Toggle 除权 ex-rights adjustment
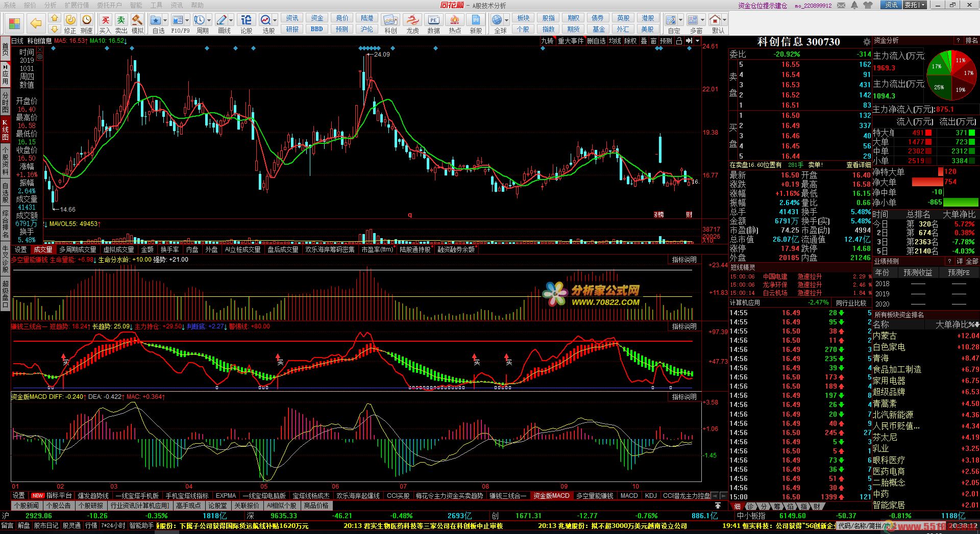 click(630, 41)
